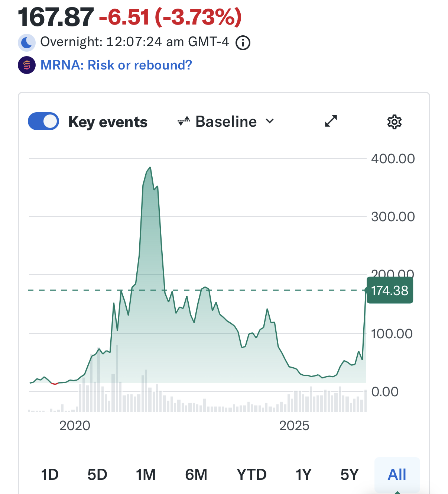Click the Key events label text

[108, 122]
